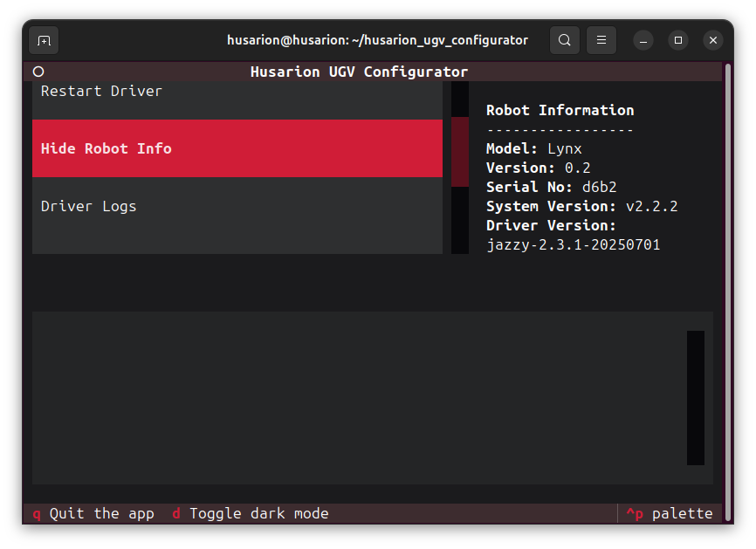The width and height of the screenshot is (756, 549).
Task: Select the Restart Driver option
Action: click(237, 100)
